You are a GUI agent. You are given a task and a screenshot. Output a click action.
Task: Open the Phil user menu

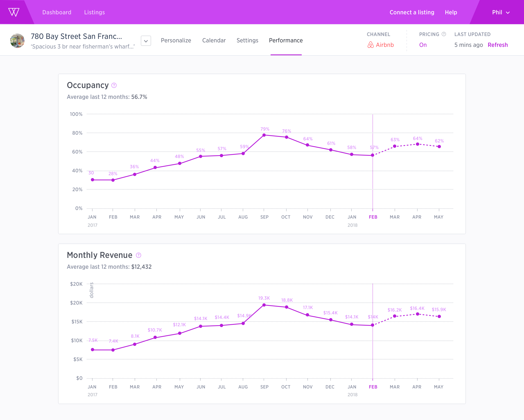click(500, 12)
